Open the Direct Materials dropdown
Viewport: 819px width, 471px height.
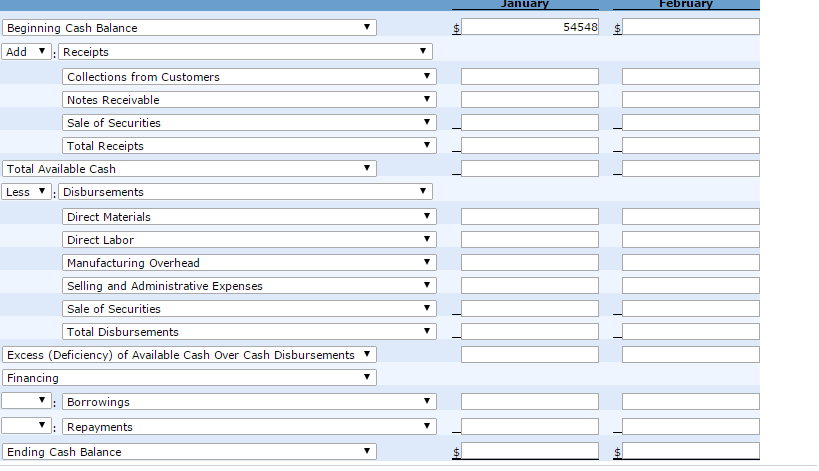(x=250, y=217)
